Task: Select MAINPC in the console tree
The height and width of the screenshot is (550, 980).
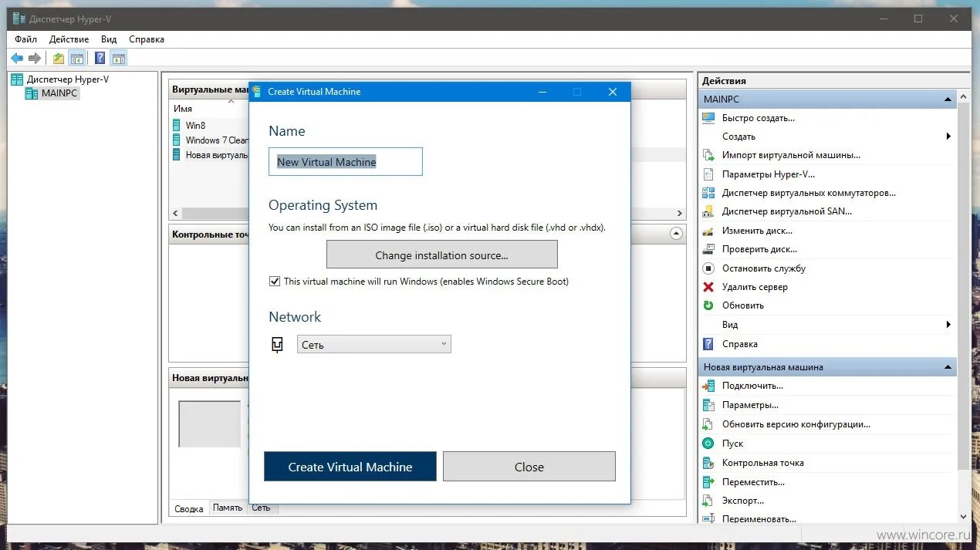Action: point(60,93)
